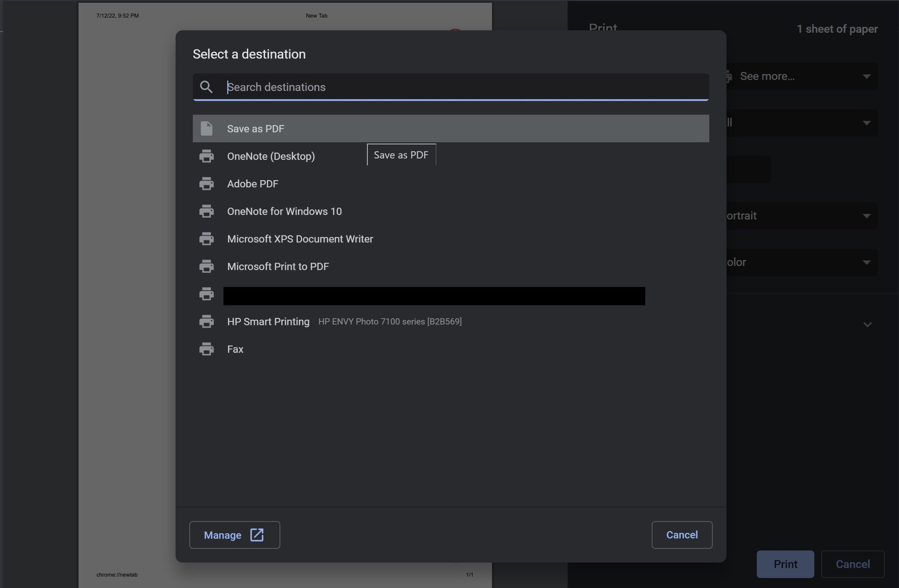
Task: Open the Pages dropdown in print panel
Action: [802, 123]
